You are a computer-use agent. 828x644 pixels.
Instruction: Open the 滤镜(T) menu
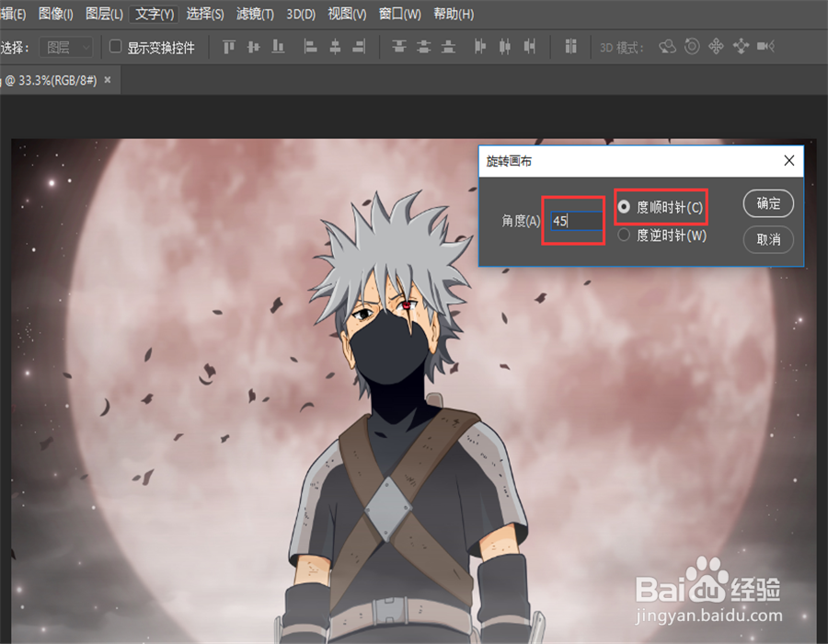point(255,14)
